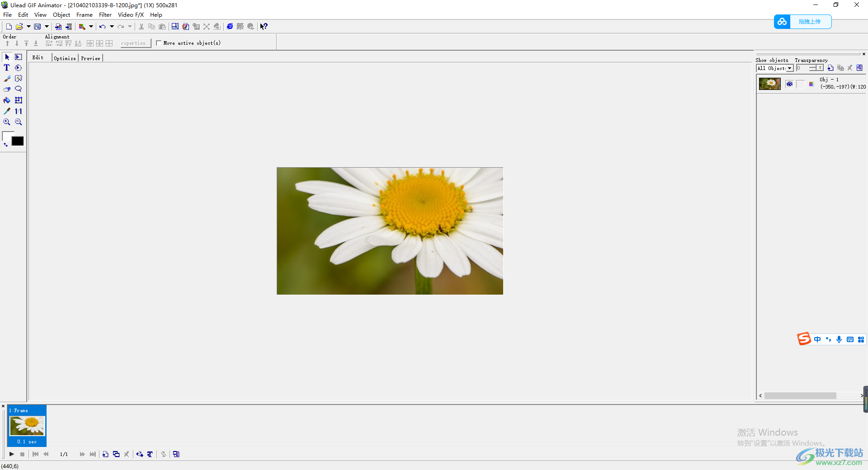The width and height of the screenshot is (868, 470).
Task: Open the Show objects dropdown
Action: [789, 68]
